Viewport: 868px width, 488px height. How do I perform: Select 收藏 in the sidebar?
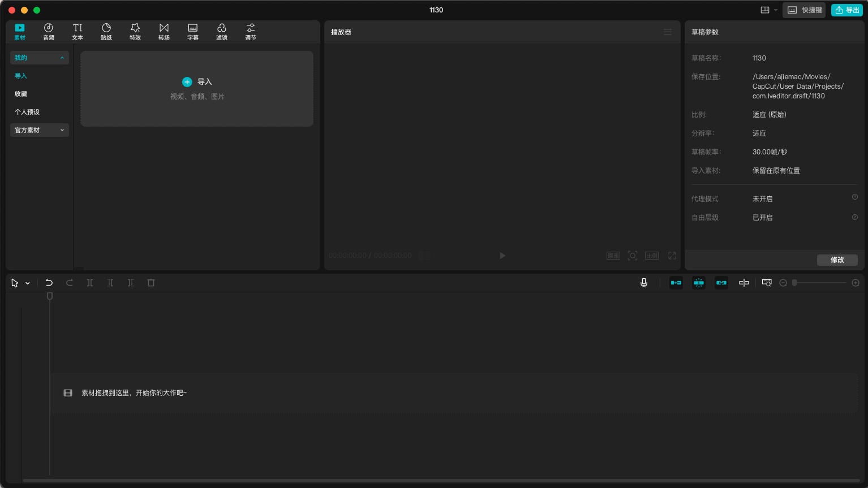(x=21, y=94)
